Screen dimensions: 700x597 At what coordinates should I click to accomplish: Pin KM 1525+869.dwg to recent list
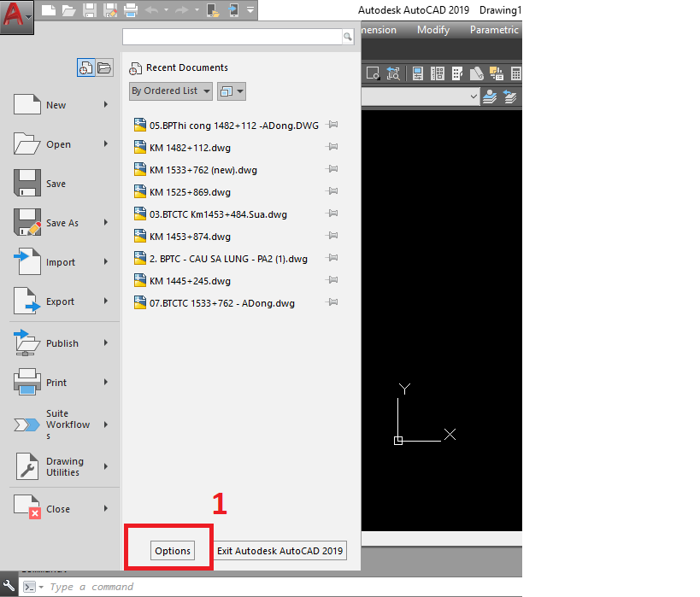[x=332, y=191]
